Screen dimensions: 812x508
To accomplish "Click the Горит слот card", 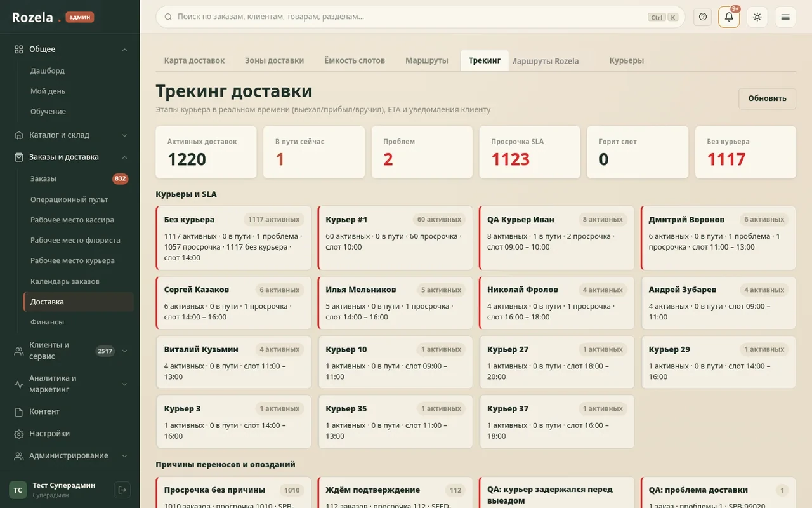I will pyautogui.click(x=638, y=152).
